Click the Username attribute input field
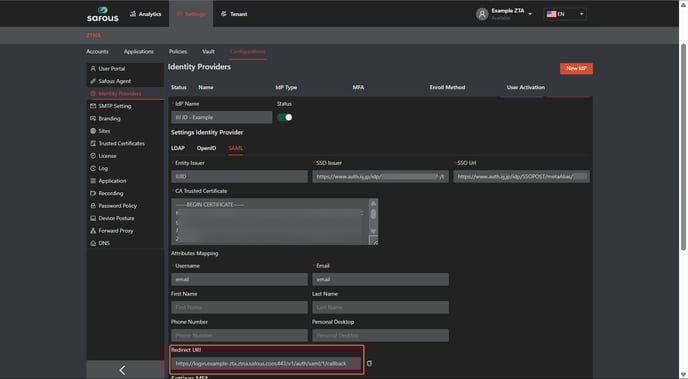This screenshot has width=688, height=379. tap(239, 279)
